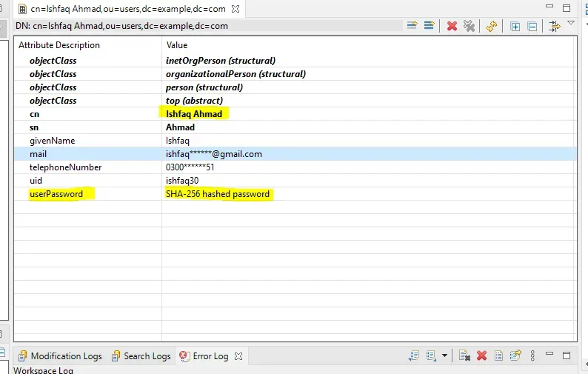Click the Workspace Log label

coord(44,370)
